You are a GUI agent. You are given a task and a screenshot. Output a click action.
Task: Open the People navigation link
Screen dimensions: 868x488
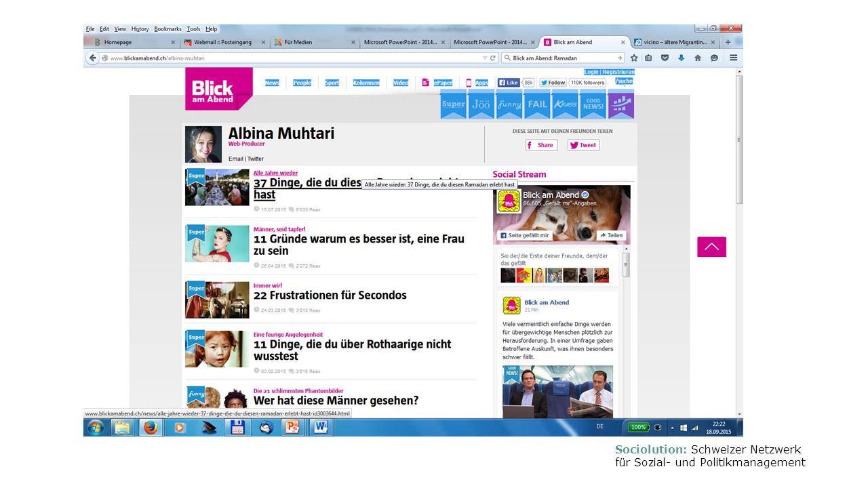point(302,83)
